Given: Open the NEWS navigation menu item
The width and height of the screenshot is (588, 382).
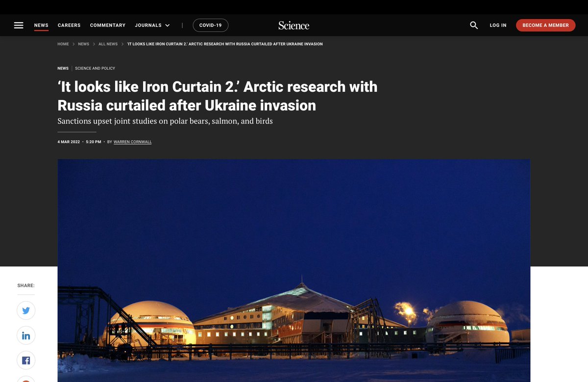Looking at the screenshot, I should click(41, 25).
